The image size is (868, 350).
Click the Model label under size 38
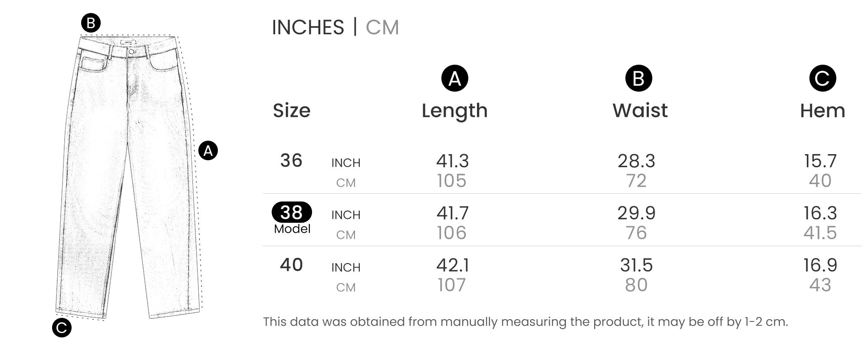pyautogui.click(x=292, y=229)
